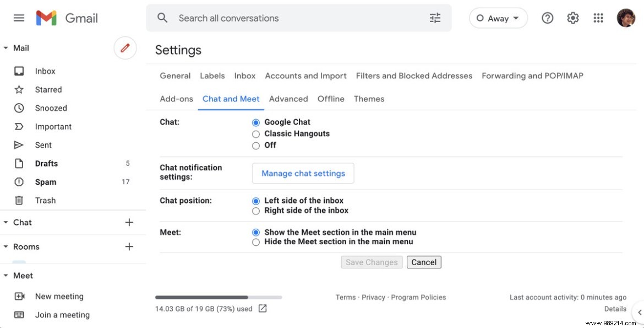Switch to the Themes settings tab
Image resolution: width=644 pixels, height=328 pixels.
tap(369, 98)
